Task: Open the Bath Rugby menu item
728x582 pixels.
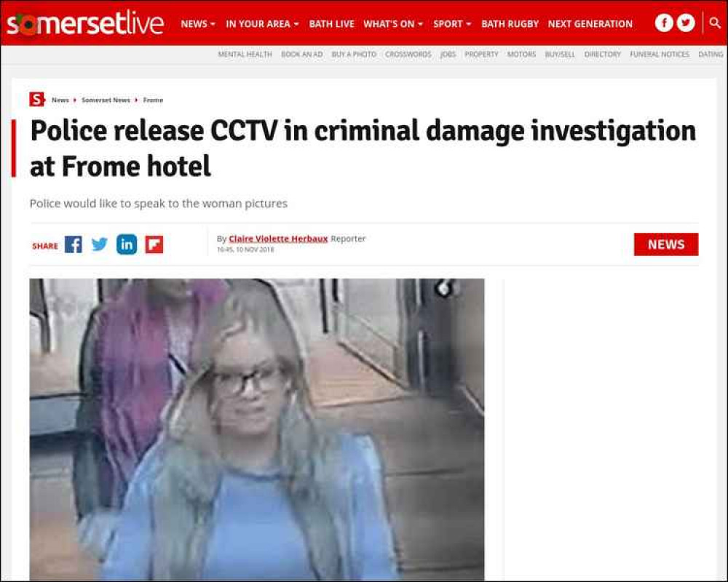Action: [x=510, y=24]
